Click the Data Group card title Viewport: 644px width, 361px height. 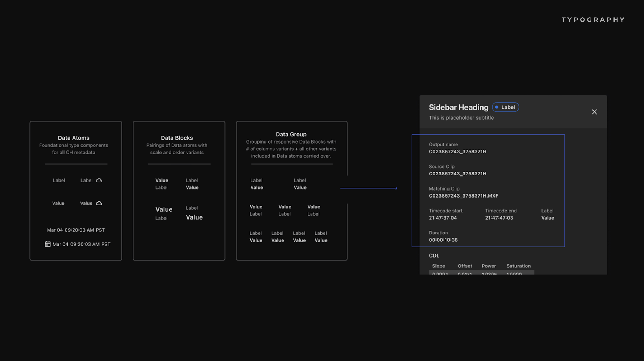(x=291, y=135)
